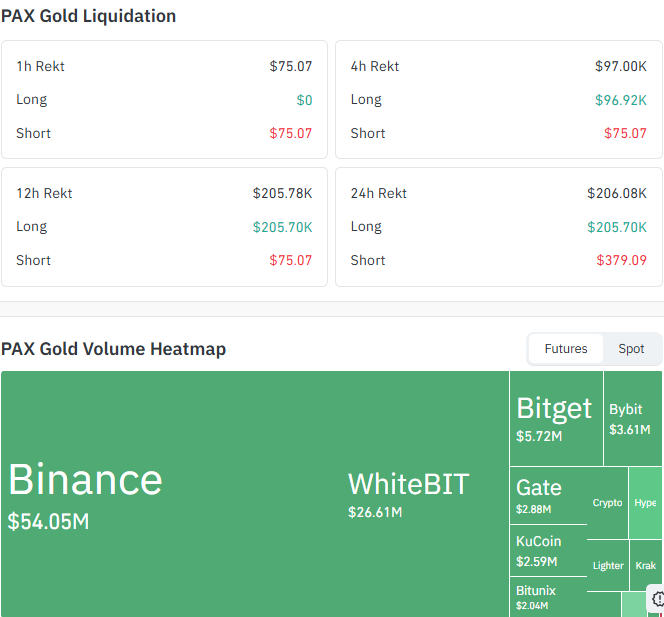
Task: Click the 1h Rekt total $75.07
Action: (291, 66)
